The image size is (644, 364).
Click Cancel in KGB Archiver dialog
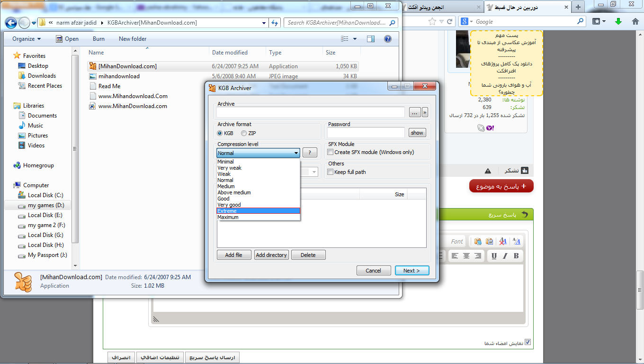[x=374, y=271]
